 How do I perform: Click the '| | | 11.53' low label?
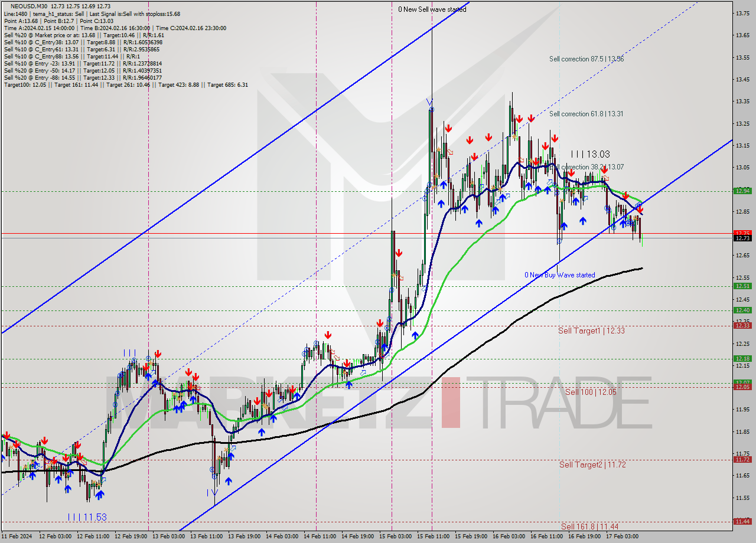tap(87, 517)
